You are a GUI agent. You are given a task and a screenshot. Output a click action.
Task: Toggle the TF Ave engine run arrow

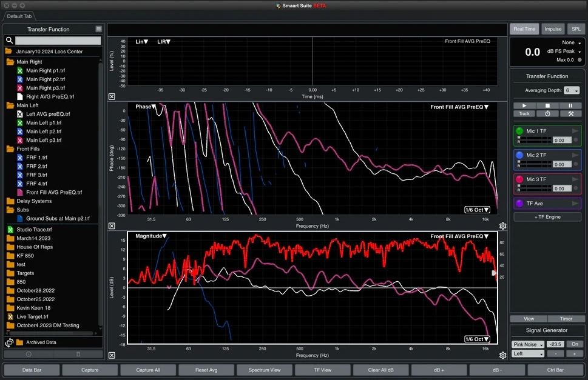tap(575, 203)
